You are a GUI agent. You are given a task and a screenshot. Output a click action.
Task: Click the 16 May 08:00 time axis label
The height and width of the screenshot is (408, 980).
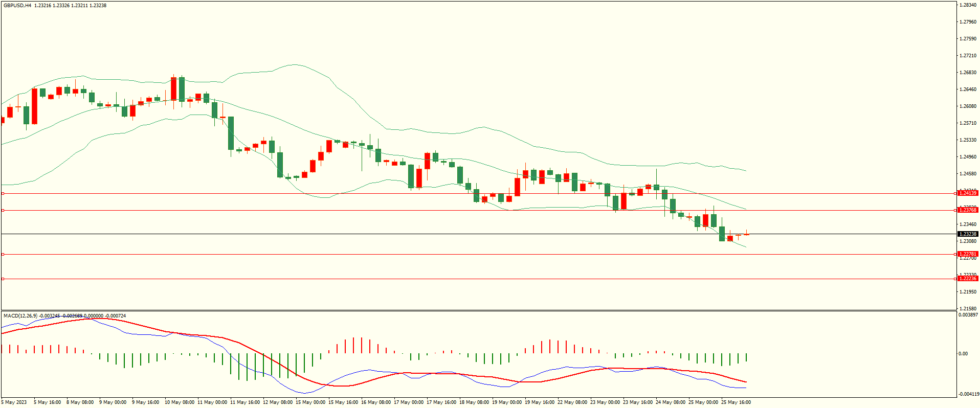[x=375, y=402]
